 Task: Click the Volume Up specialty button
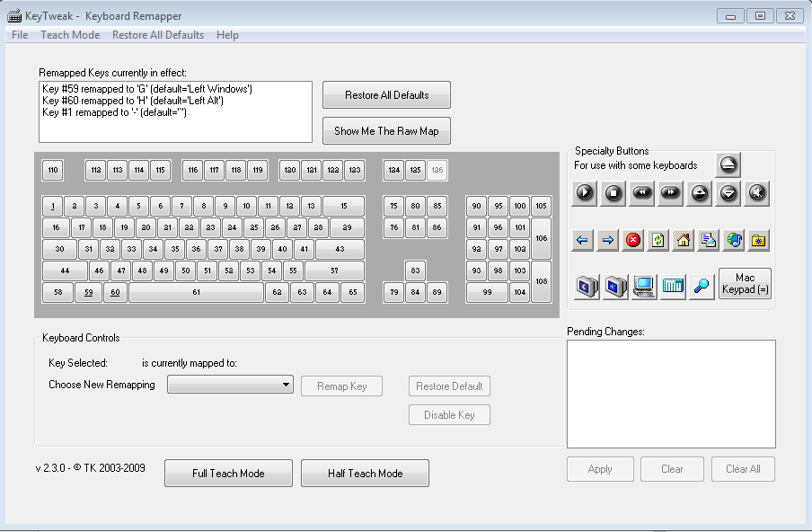pos(700,193)
